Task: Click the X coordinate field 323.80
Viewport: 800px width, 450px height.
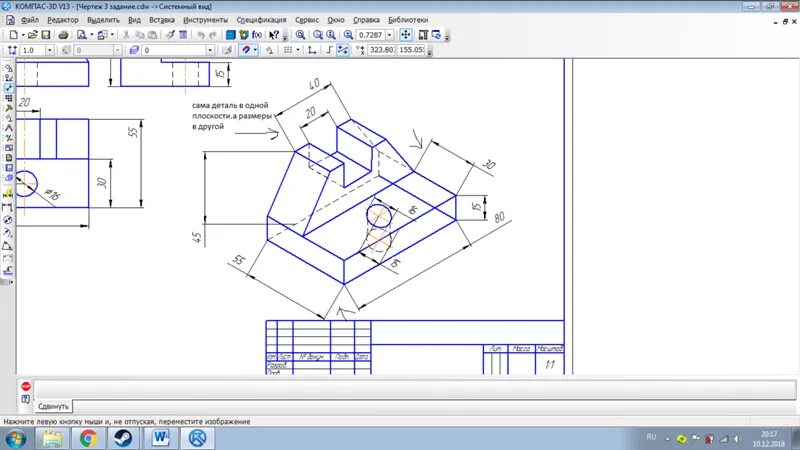Action: (382, 50)
